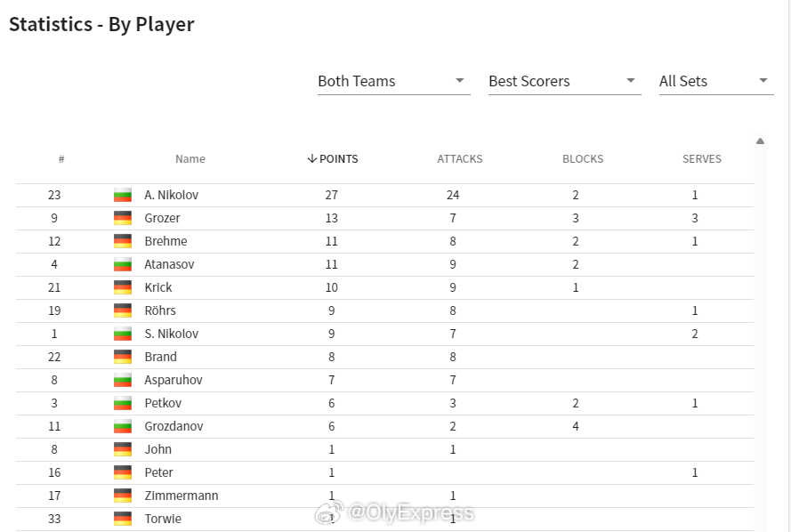Sort by the BLOCKS column header
This screenshot has width=791, height=532.
[x=583, y=159]
